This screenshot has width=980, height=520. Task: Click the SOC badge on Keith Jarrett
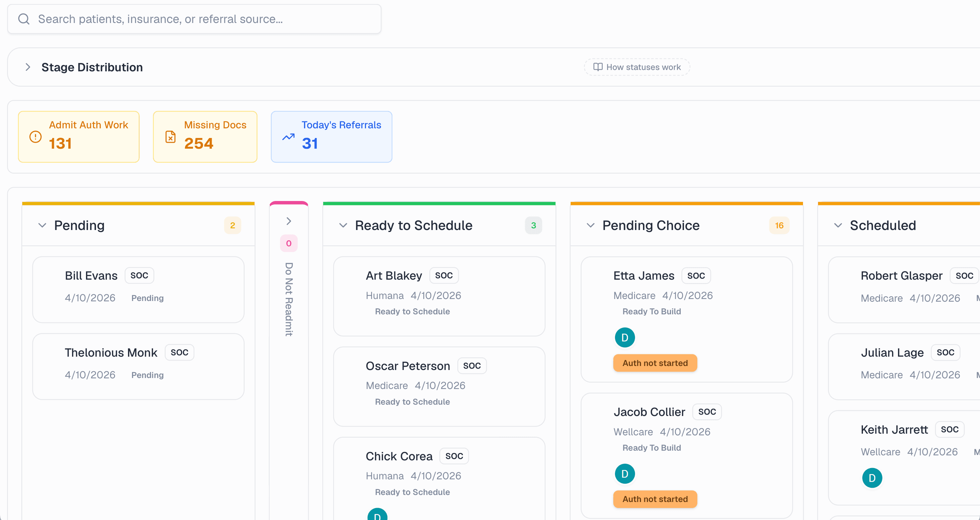tap(950, 429)
